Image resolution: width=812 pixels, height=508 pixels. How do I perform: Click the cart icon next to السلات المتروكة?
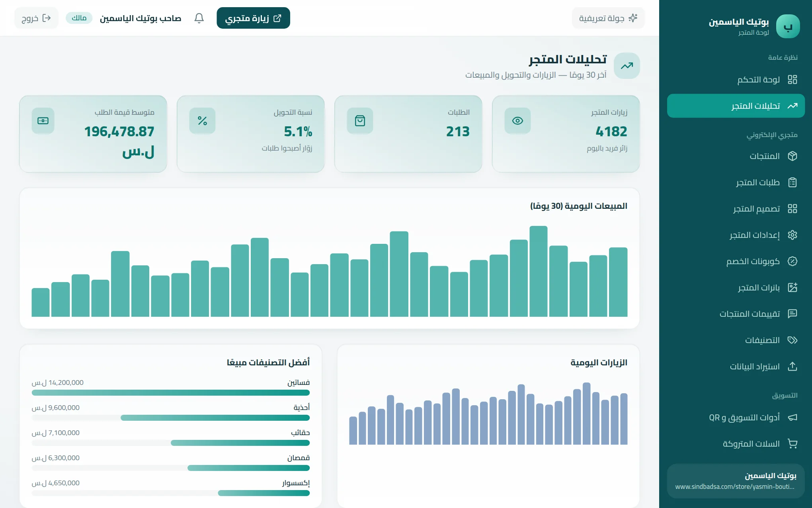792,444
